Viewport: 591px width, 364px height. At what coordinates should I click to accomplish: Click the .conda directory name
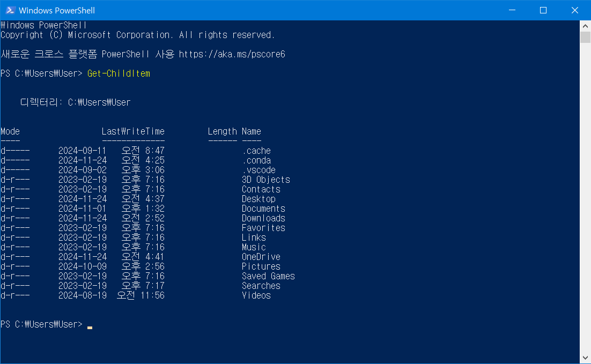pos(256,160)
